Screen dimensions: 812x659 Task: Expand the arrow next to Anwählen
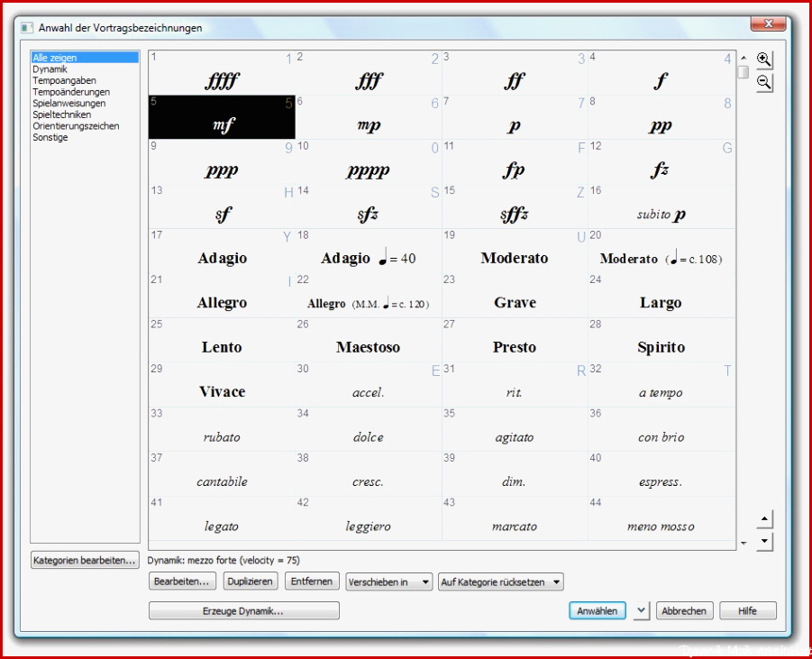[641, 610]
